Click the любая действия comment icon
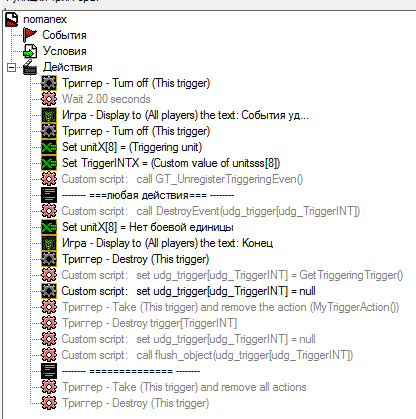 click(49, 195)
